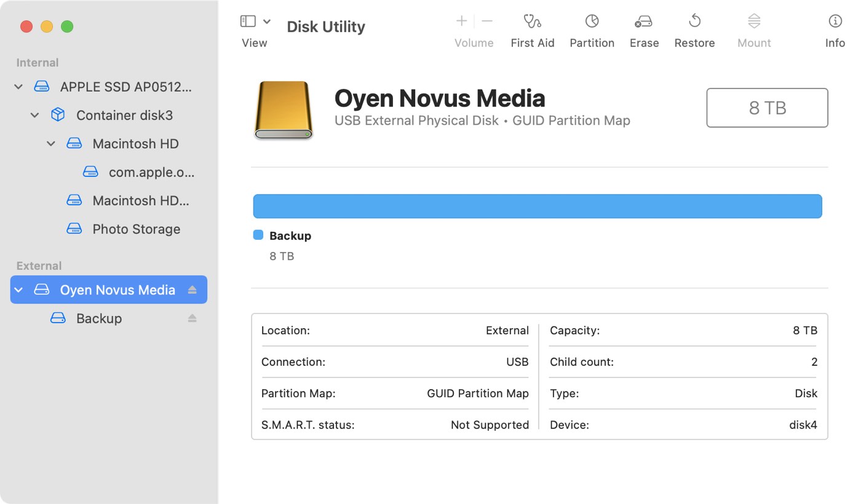Collapse the Macintosh HD volume chevron
Viewport: 861px width, 504px height.
click(51, 144)
